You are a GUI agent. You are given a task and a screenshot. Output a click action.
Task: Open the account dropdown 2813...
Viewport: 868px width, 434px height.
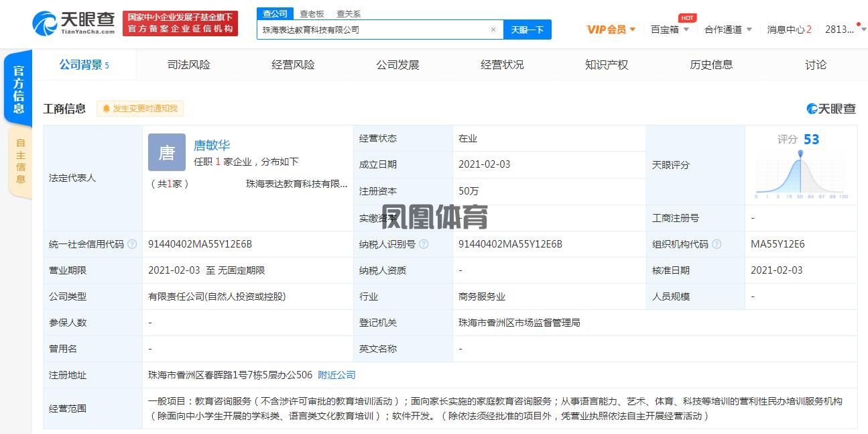[x=845, y=30]
